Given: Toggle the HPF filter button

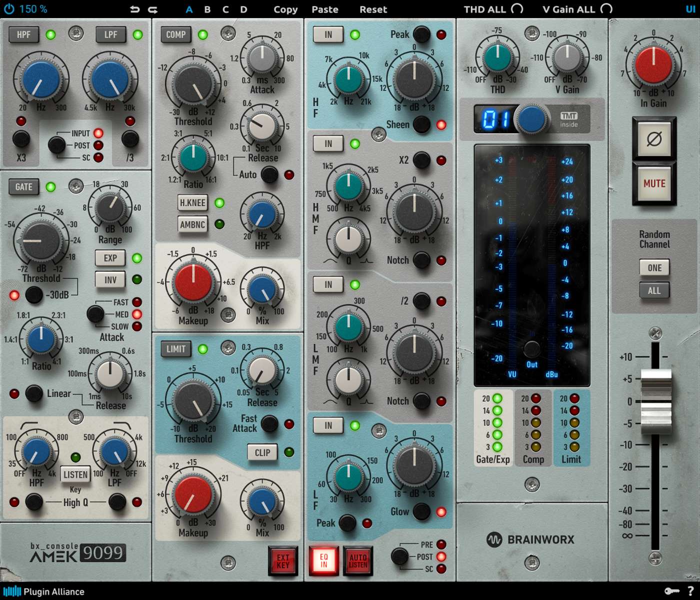Looking at the screenshot, I should [x=23, y=35].
